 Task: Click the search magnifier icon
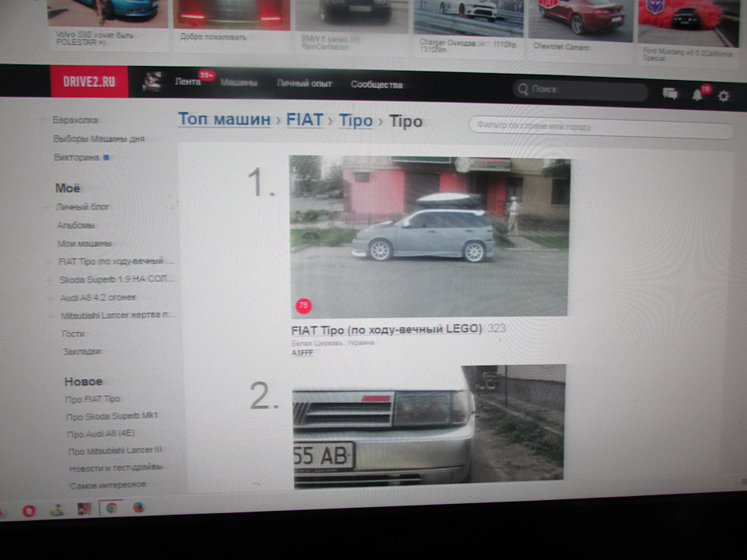(523, 89)
